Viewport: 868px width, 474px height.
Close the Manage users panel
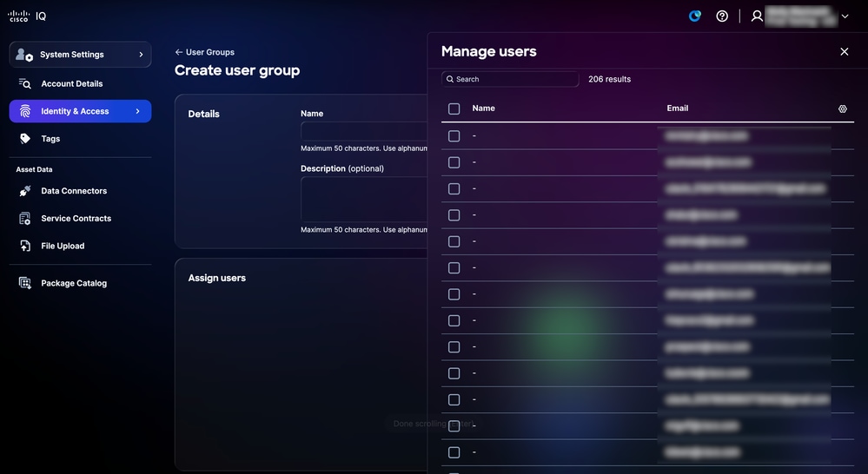tap(845, 51)
